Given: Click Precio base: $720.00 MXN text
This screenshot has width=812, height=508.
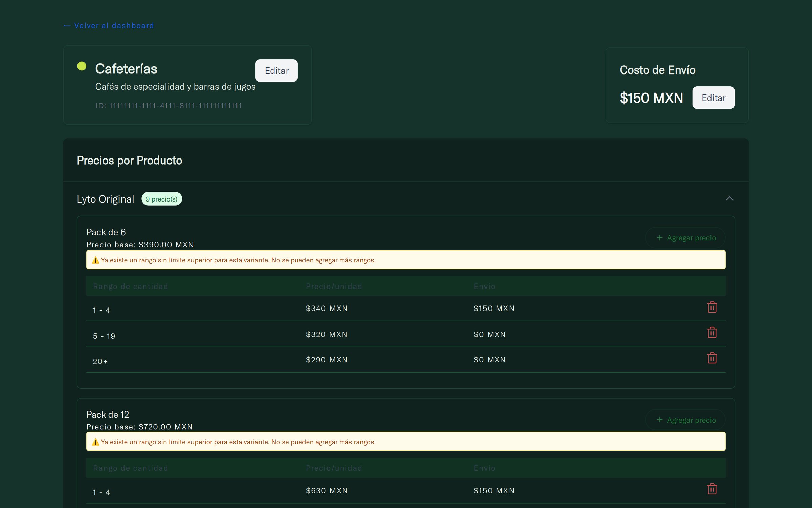Looking at the screenshot, I should tap(139, 427).
